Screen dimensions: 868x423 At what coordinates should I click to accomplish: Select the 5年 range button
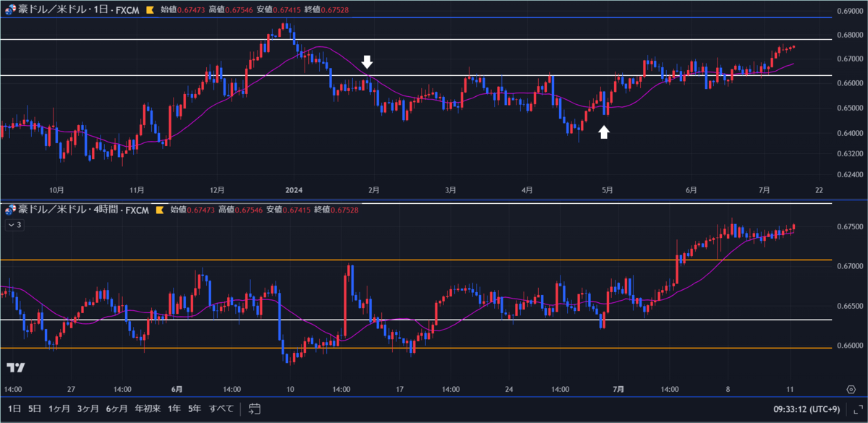coord(194,409)
